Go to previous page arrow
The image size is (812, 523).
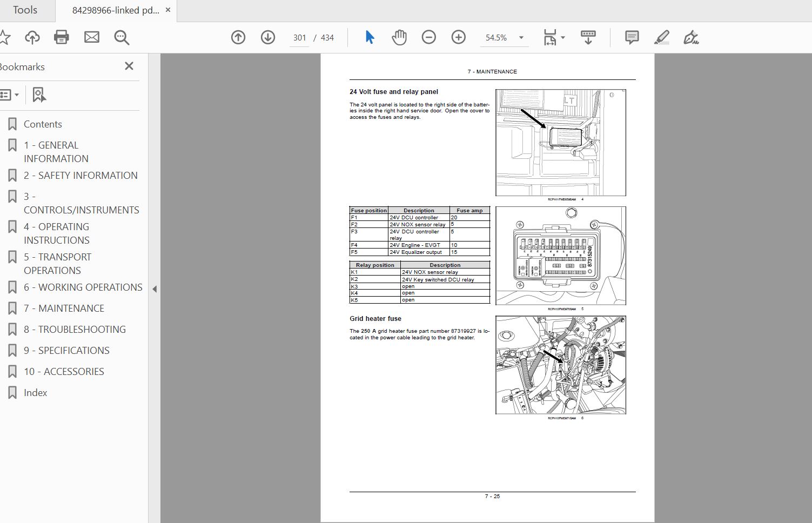tap(238, 37)
